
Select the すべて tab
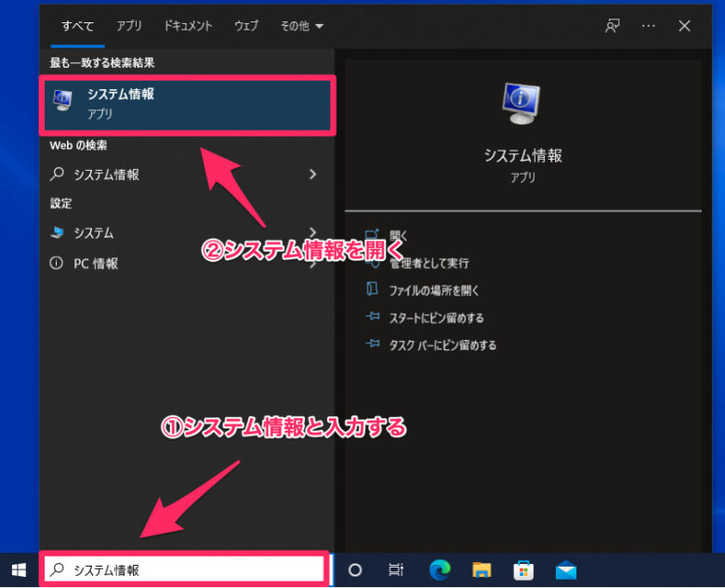(x=78, y=26)
